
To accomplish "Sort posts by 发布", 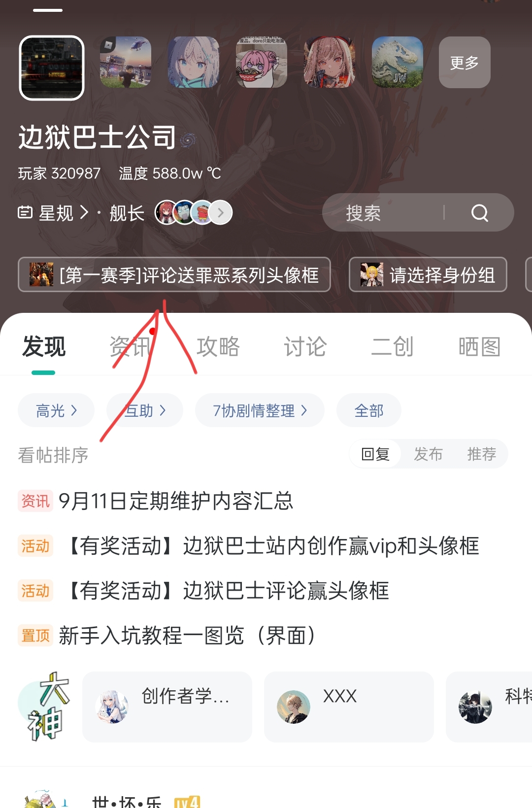I will [x=428, y=454].
